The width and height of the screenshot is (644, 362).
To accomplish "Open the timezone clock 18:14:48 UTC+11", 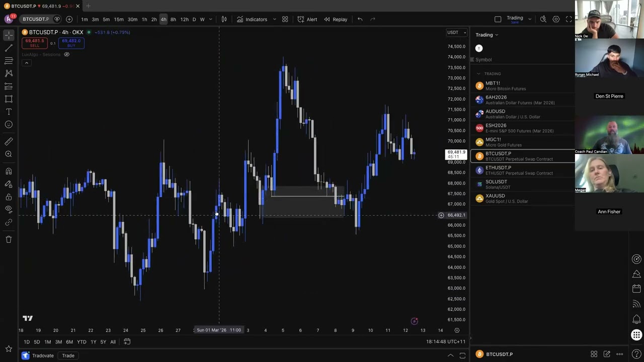I will pos(445,342).
